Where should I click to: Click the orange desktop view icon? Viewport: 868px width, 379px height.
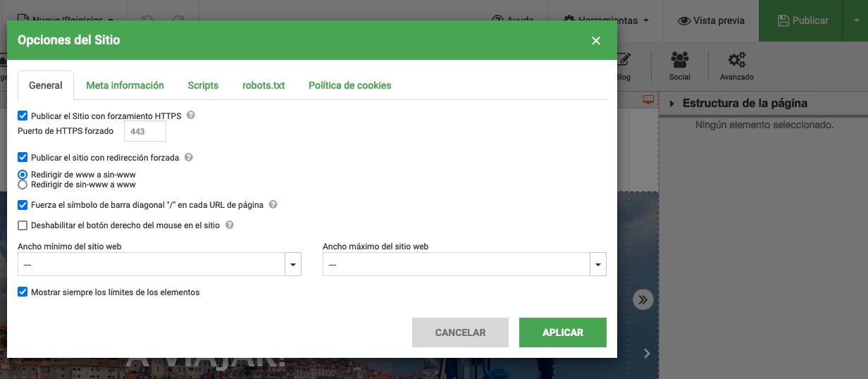(648, 100)
